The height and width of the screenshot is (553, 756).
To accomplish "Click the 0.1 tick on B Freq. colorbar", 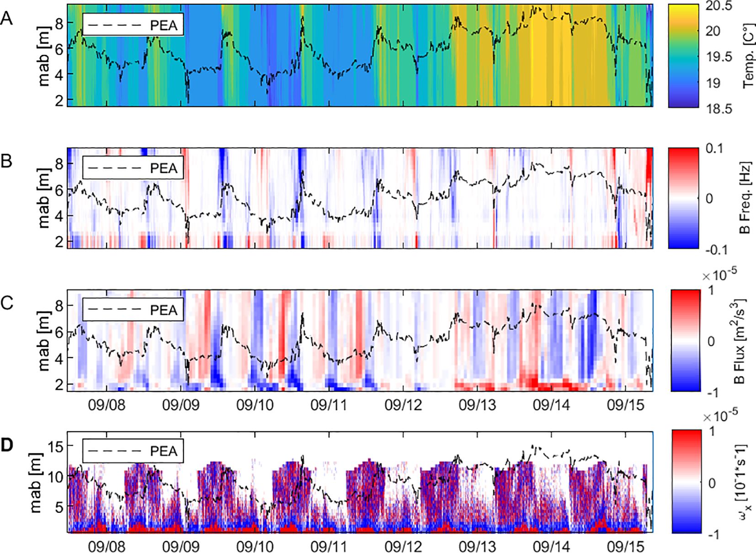I will click(x=713, y=149).
